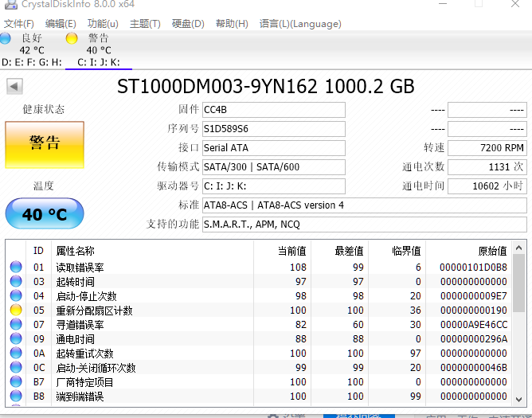This screenshot has height=418, width=532.
Task: Click the yellow warning-status circle icon at top
Action: pyautogui.click(x=72, y=38)
